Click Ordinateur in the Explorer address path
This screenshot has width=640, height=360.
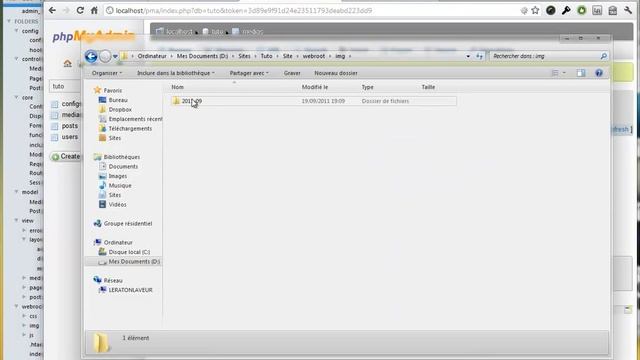pos(152,56)
